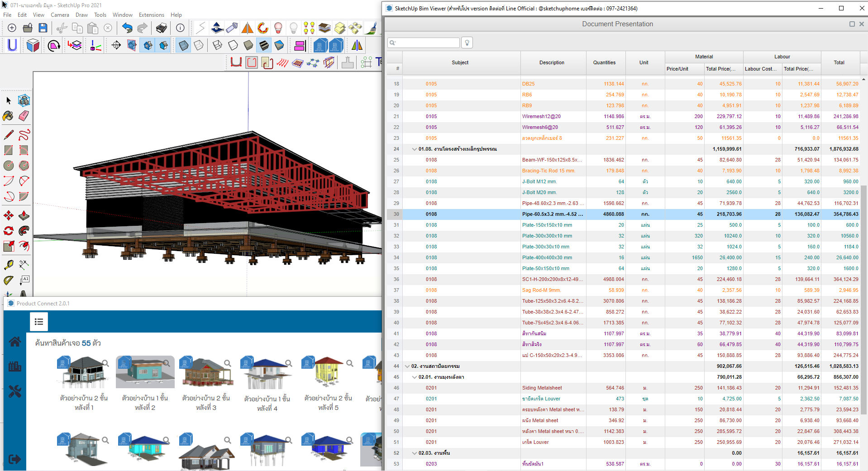This screenshot has width=868, height=471.
Task: Select the Freehand drawing tool
Action: point(24,135)
